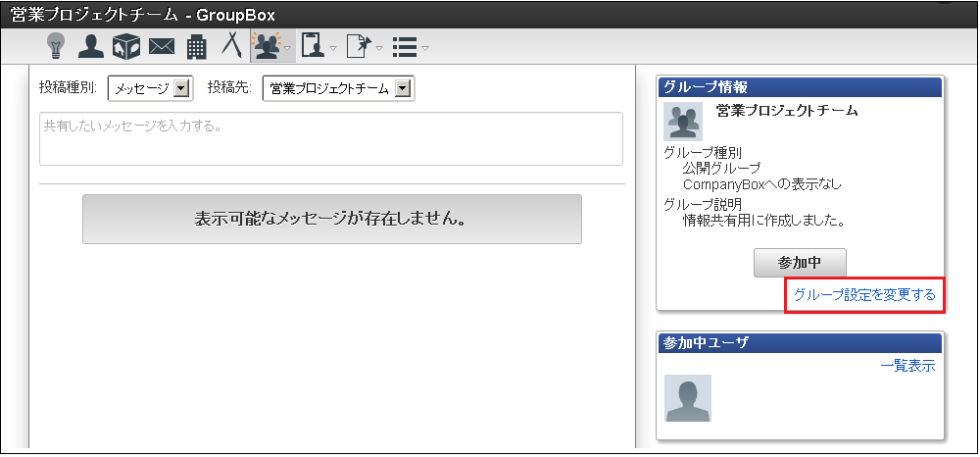The height and width of the screenshot is (457, 980).
Task: Click the user avatar under 参加中ユーザ
Action: [688, 398]
